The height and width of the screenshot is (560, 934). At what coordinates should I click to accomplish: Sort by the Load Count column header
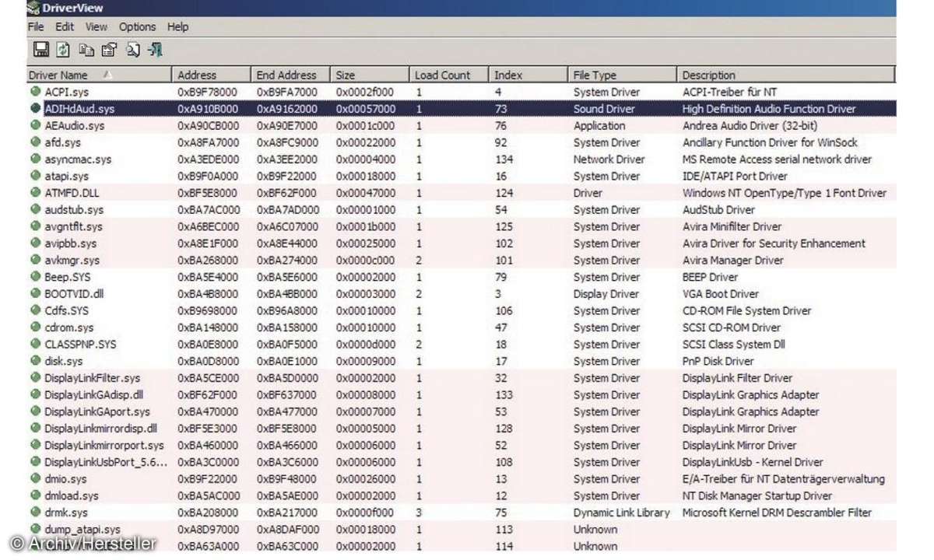click(x=450, y=75)
